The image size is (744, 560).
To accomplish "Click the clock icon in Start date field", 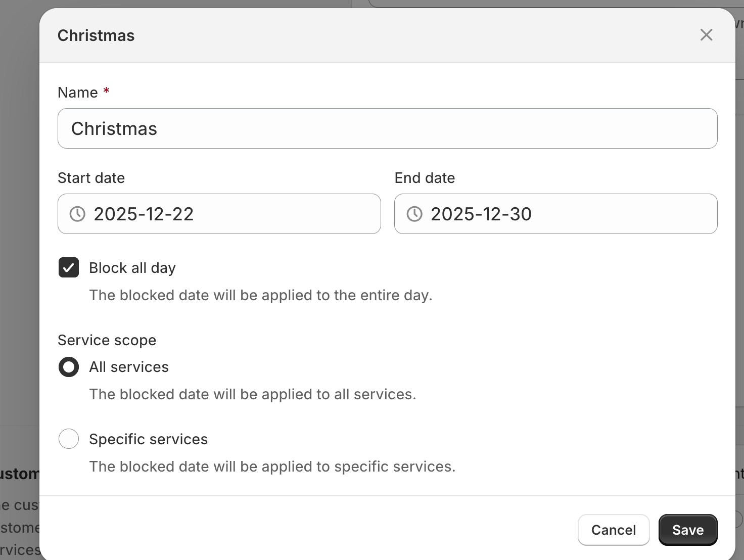I will (x=77, y=214).
